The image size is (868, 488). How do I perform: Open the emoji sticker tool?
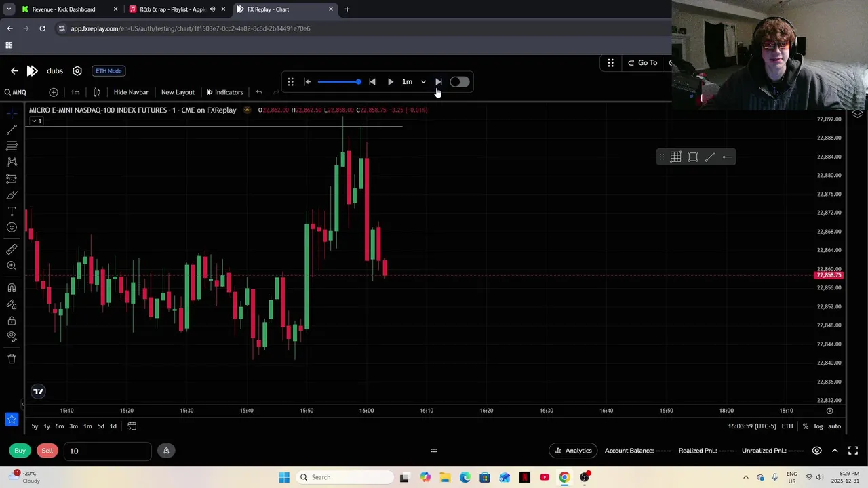click(12, 228)
